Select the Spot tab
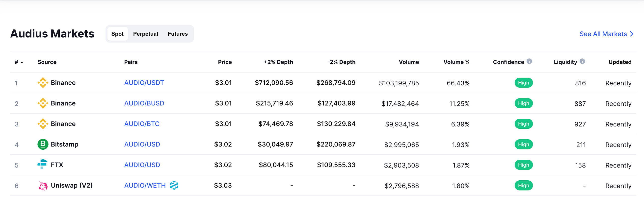This screenshot has height=216, width=644. tap(117, 34)
